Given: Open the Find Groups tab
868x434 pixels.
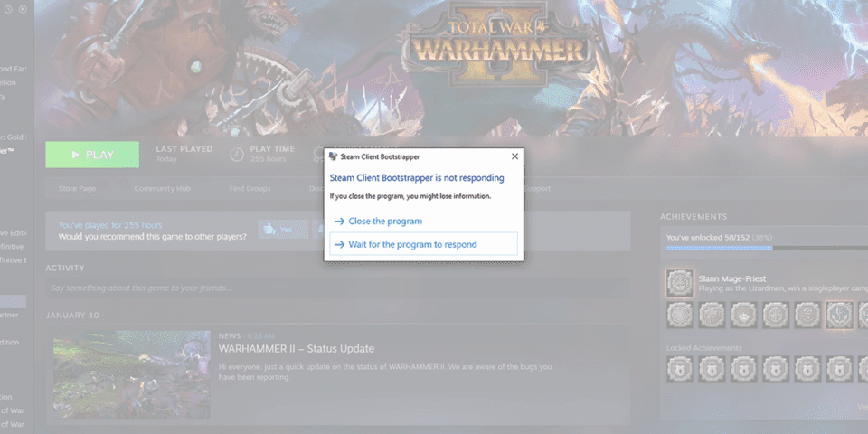Looking at the screenshot, I should coord(250,189).
